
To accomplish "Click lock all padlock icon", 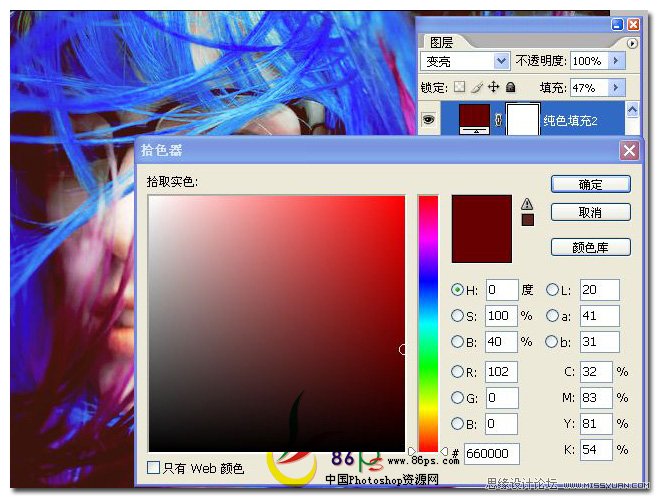I will click(x=511, y=87).
